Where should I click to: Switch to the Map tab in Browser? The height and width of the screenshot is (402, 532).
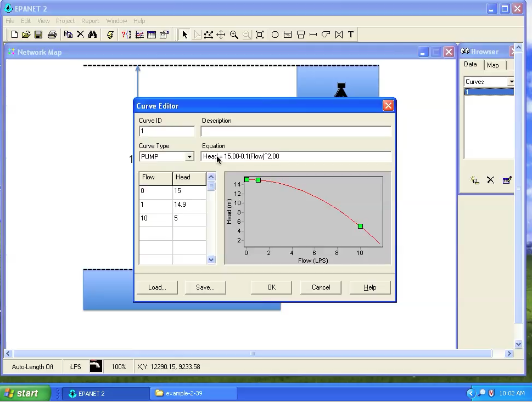pos(492,65)
